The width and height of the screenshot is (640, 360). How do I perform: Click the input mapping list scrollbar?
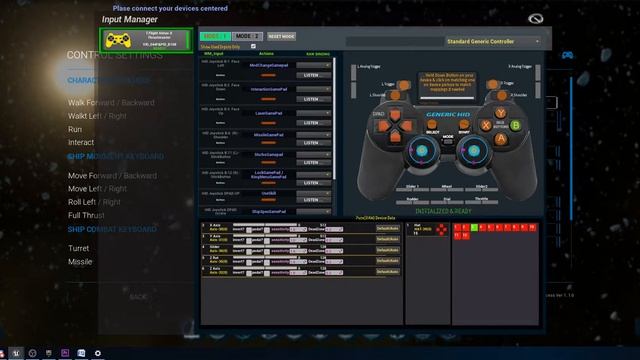[335, 118]
